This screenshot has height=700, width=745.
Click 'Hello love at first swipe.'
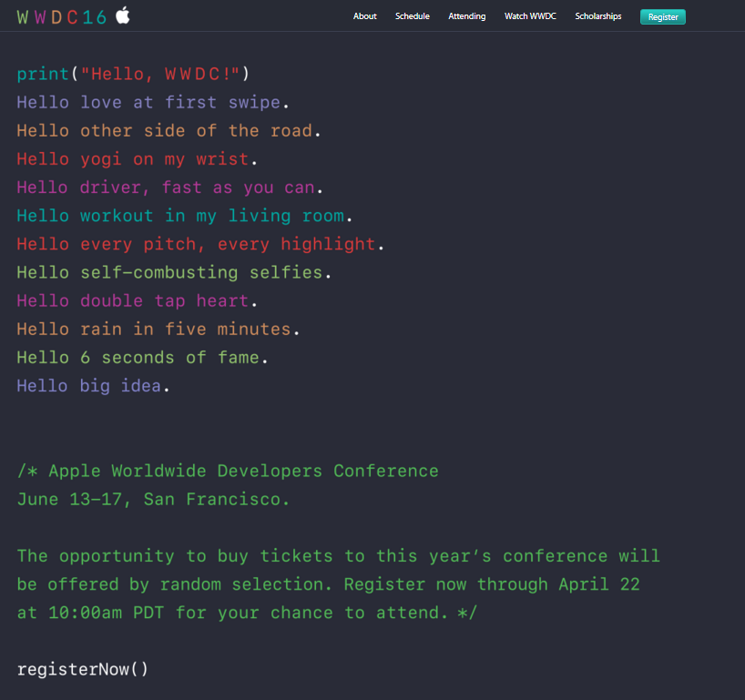153,102
